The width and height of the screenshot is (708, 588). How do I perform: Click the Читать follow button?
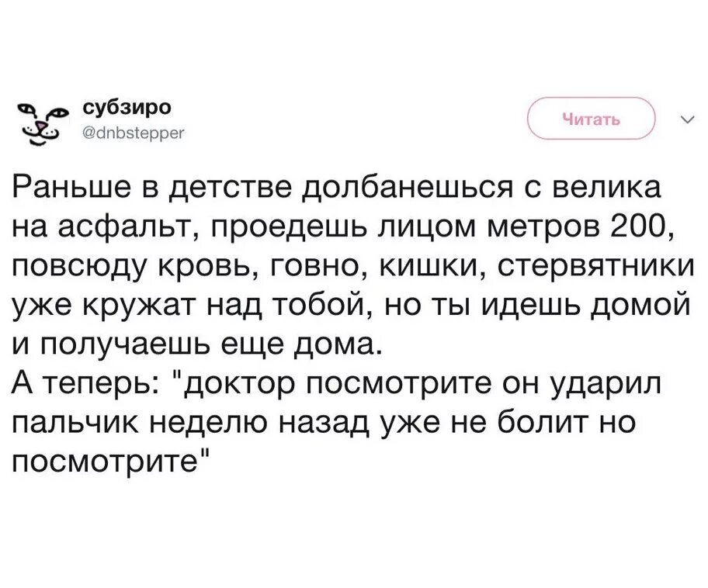tap(592, 119)
